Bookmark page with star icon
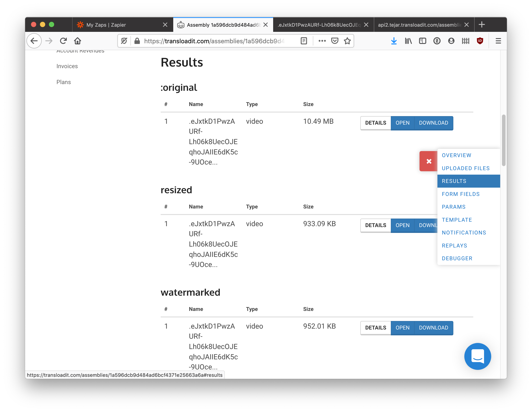Screen dimensions: 532x412 347,41
